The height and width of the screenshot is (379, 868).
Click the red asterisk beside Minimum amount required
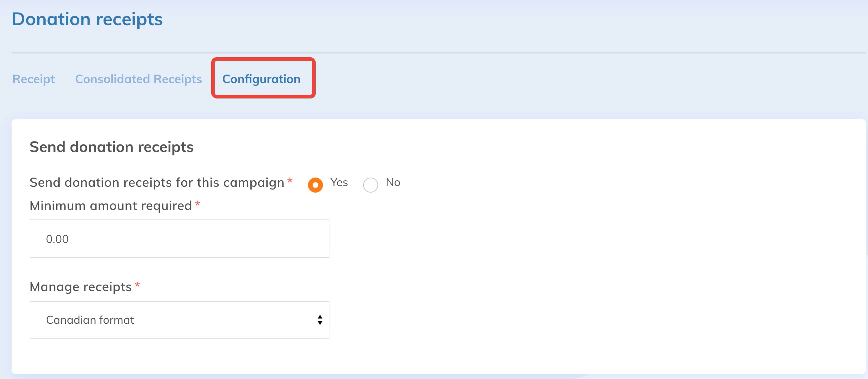pos(198,204)
